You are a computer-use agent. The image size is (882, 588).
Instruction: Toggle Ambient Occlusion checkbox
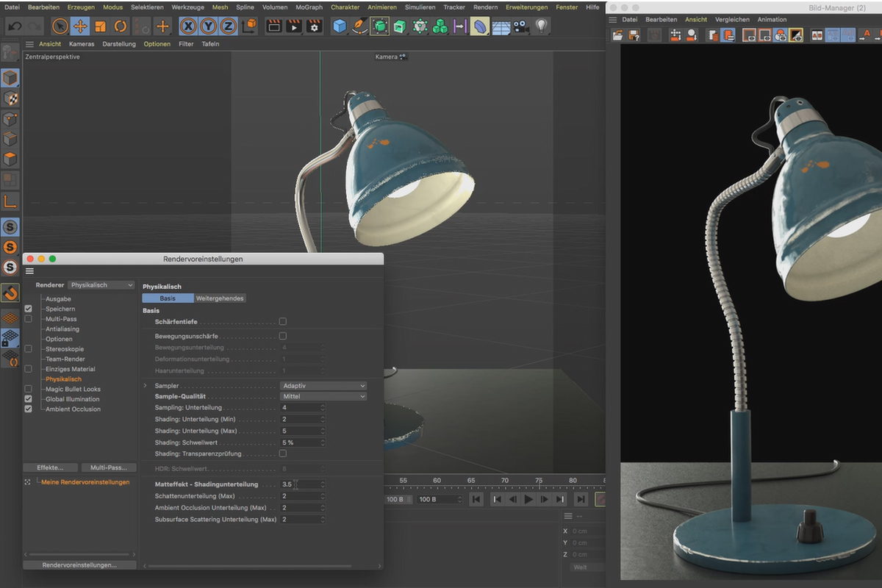(x=28, y=409)
